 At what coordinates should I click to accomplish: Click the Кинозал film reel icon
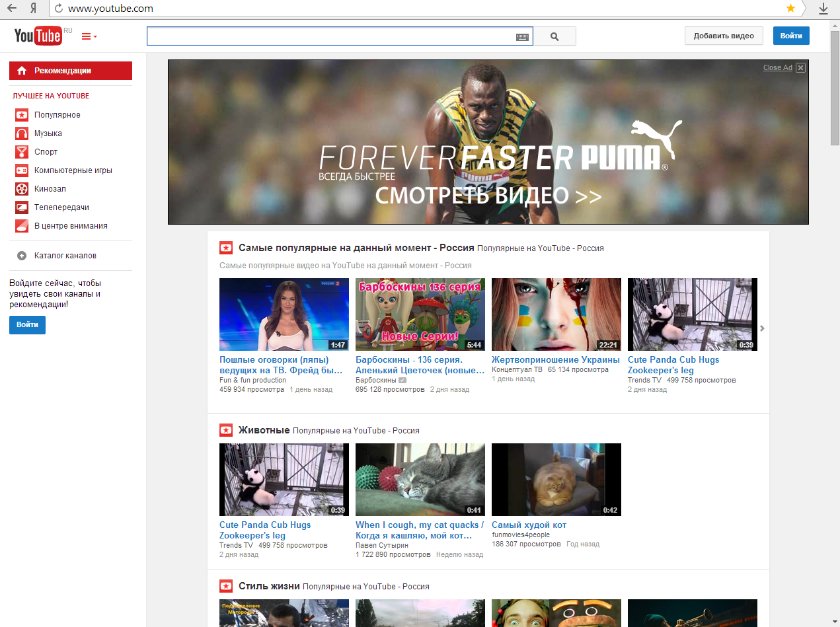22,189
